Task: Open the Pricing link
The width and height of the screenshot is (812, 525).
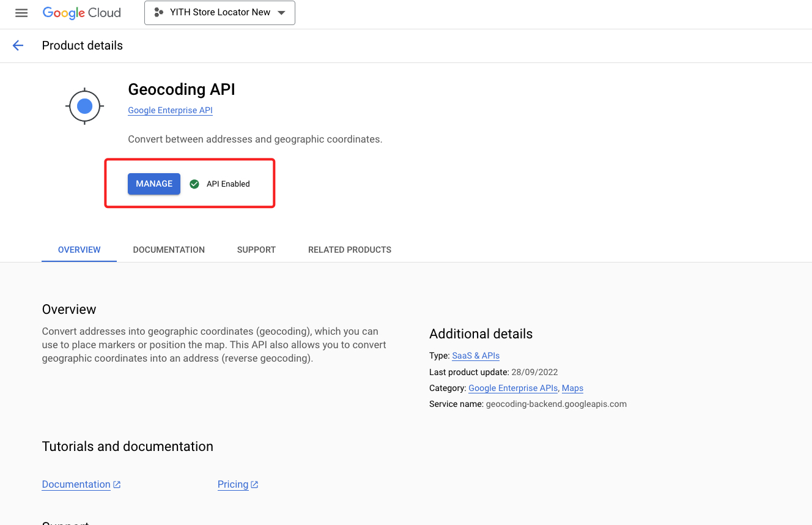Action: coord(233,485)
